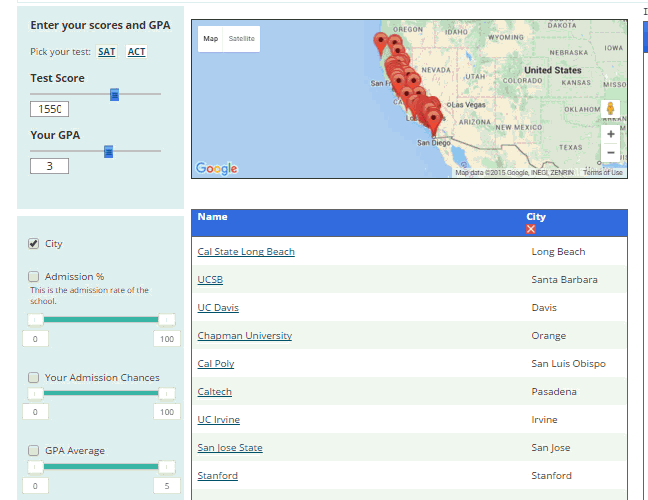Uncheck the City checkbox
Viewport: 648px width, 500px height.
(x=34, y=243)
